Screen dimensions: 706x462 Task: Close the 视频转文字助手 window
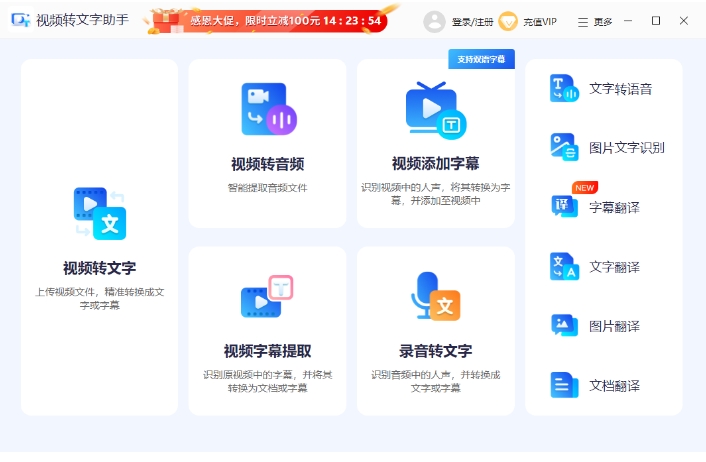683,21
